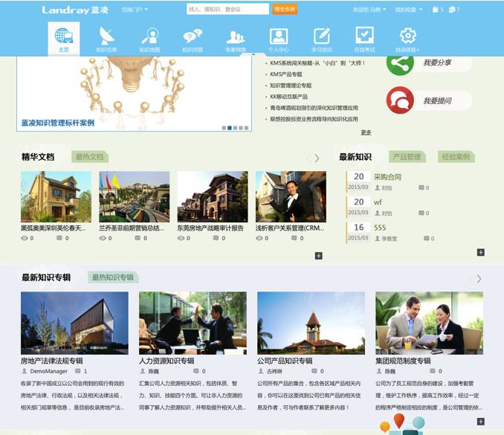Open the 555 knowledge entry

tap(380, 228)
